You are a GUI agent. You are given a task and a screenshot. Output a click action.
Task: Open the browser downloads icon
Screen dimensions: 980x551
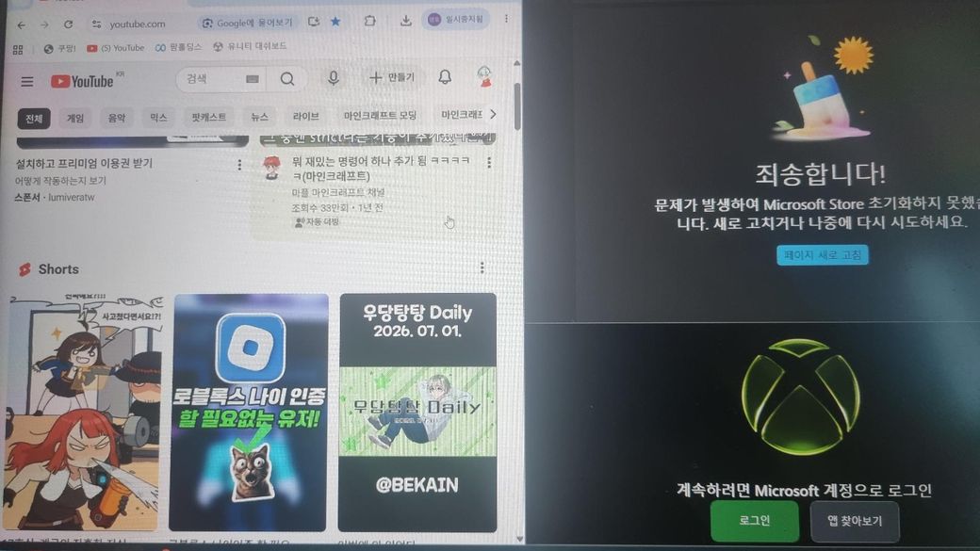pos(405,21)
